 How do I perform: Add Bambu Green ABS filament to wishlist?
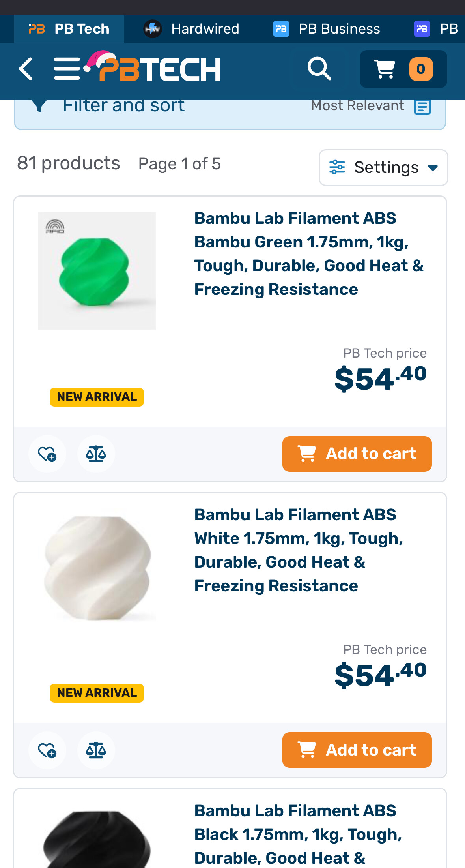point(47,454)
